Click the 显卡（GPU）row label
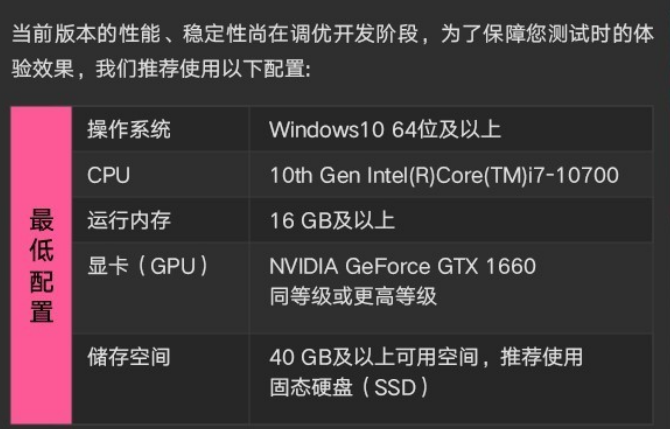This screenshot has height=429, width=670. [148, 266]
